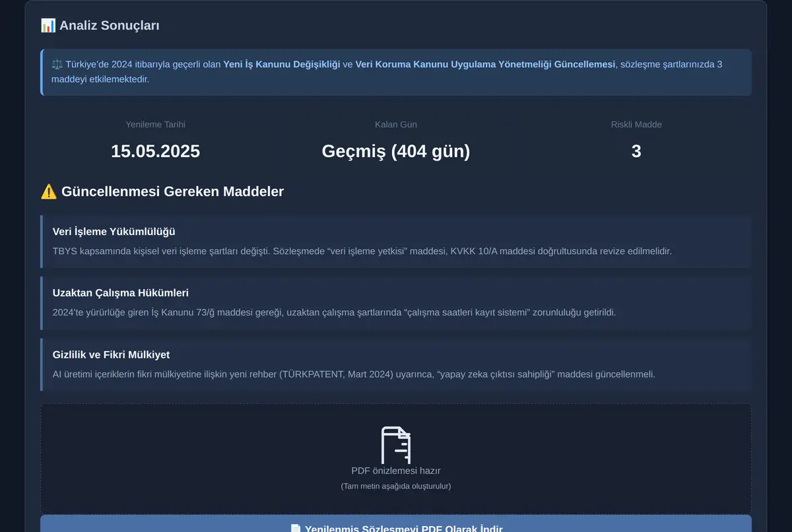Click the bar chart icon beside Analiz Sonuçları
This screenshot has width=792, height=532.
coord(48,26)
